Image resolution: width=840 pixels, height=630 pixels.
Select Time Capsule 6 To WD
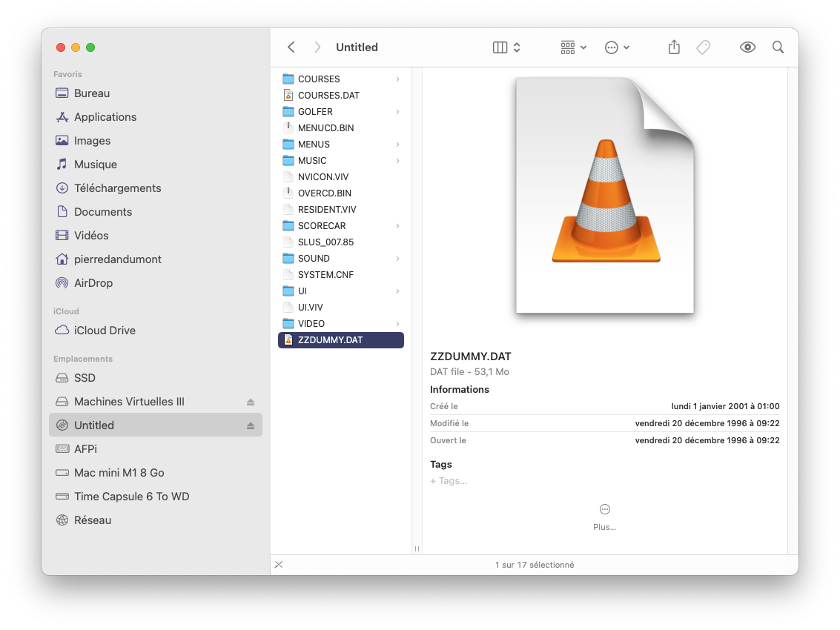point(156,496)
